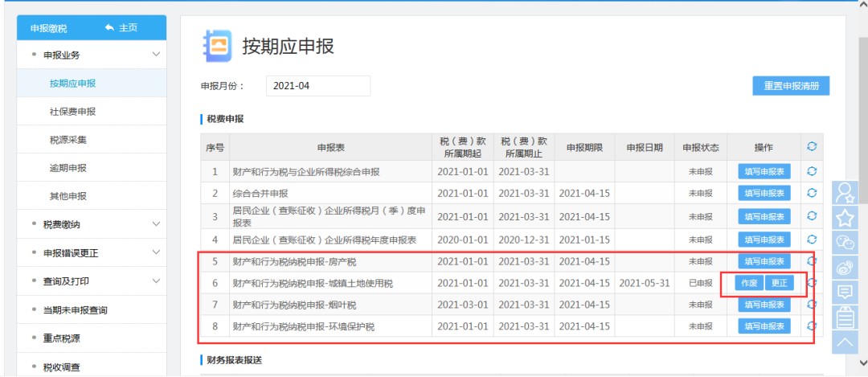This screenshot has width=868, height=377.
Task: Refresh row 4 企业所得税年度申报表
Action: pos(812,240)
